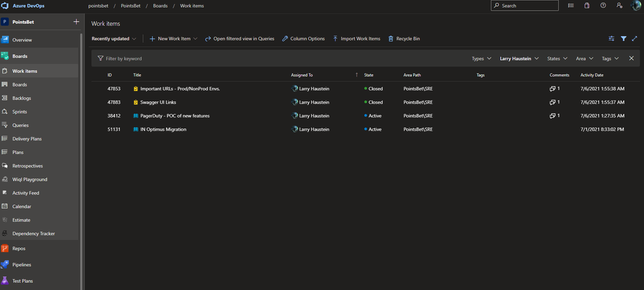The height and width of the screenshot is (290, 644).
Task: Click the Boards breadcrumb link
Action: pos(160,6)
